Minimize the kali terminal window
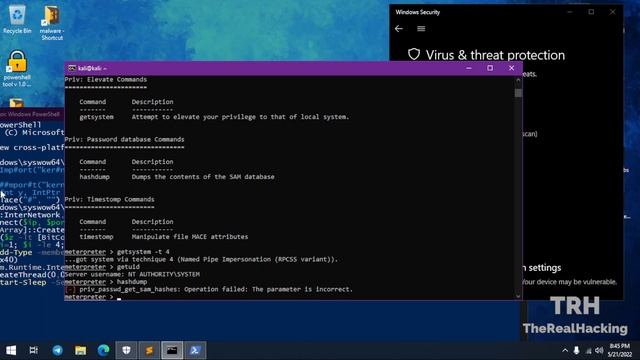The height and width of the screenshot is (360, 640). tap(469, 68)
